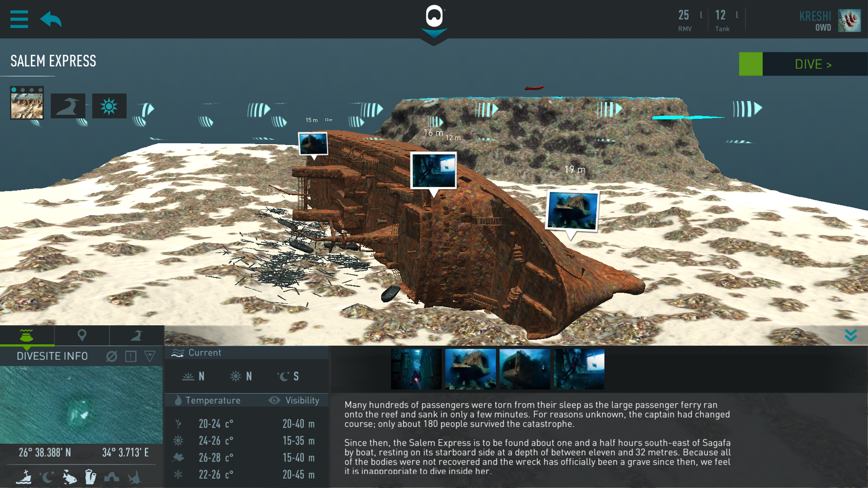Click the 15-35 m visibility value
This screenshot has width=868, height=488.
[x=299, y=441]
